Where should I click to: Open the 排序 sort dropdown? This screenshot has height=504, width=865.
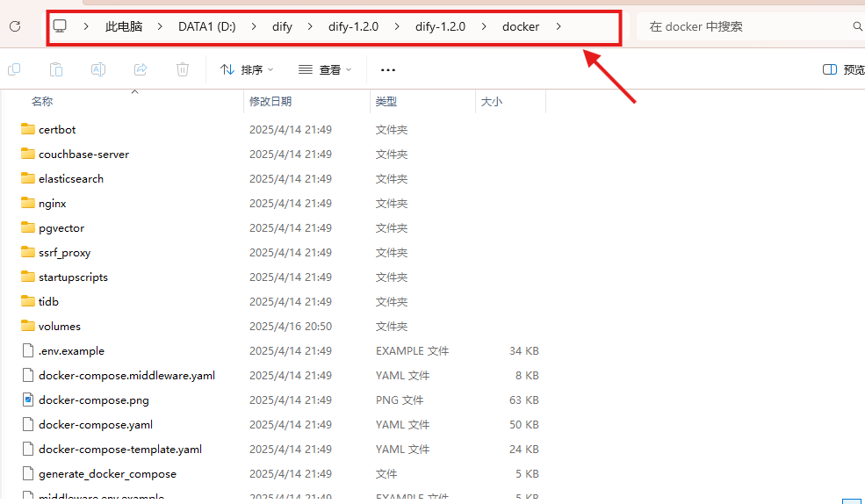[x=247, y=70]
